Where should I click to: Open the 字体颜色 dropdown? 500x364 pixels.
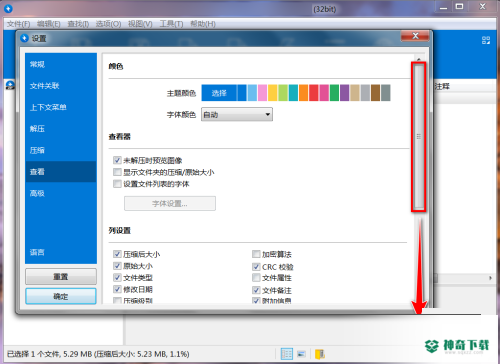(237, 114)
